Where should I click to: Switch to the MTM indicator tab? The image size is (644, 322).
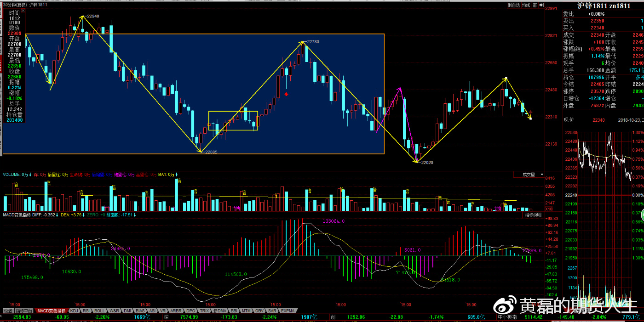click(x=247, y=311)
